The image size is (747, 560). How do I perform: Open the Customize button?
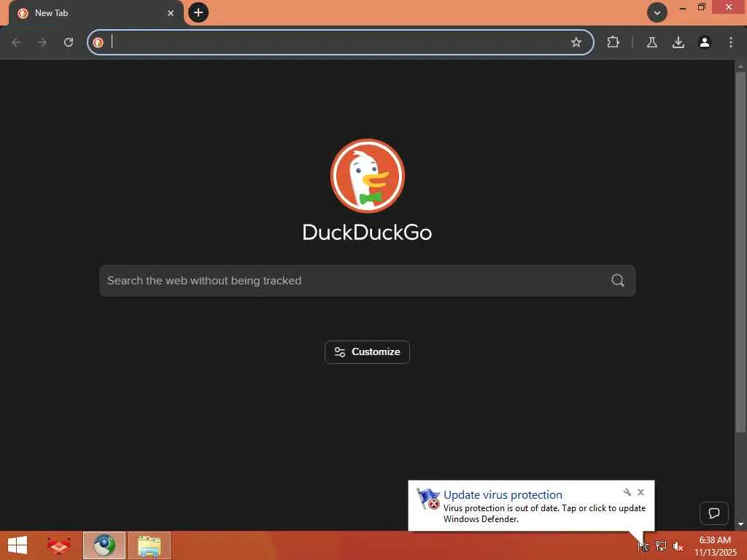367,352
